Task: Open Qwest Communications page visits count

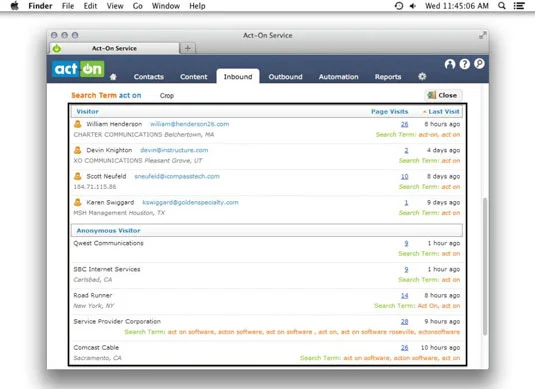Action: [x=406, y=243]
